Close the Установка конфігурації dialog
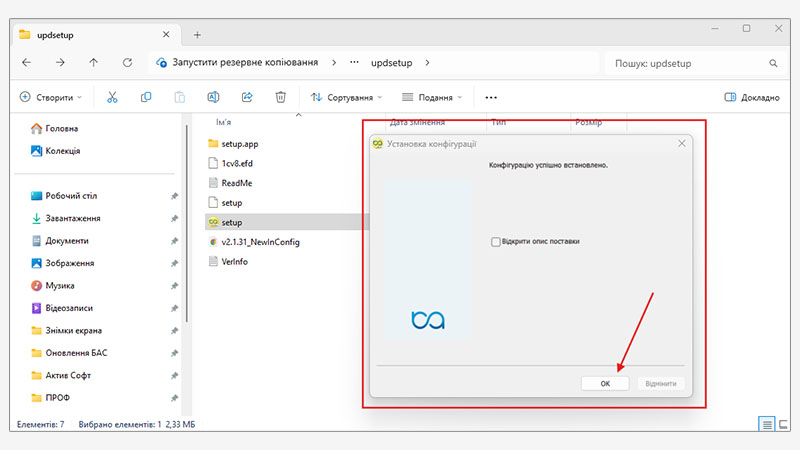Screen dimensions: 800x450 682,144
